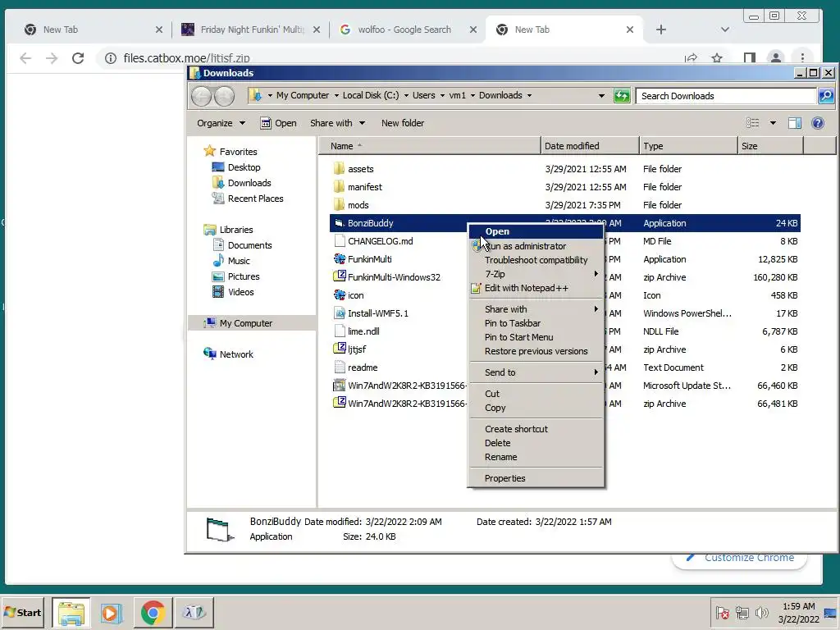This screenshot has width=840, height=630.
Task: Open the Videos library in sidebar
Action: click(x=232, y=291)
